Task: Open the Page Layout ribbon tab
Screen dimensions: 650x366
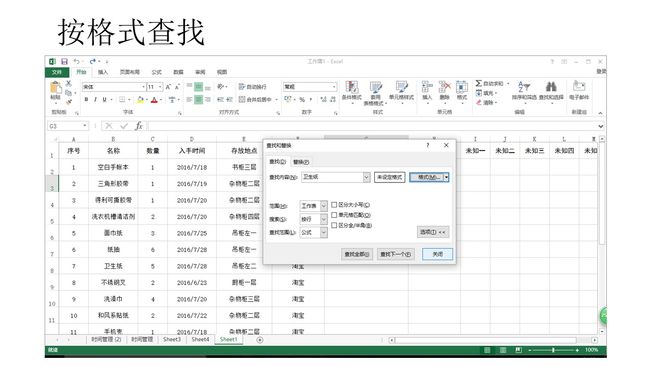Action: tap(129, 72)
